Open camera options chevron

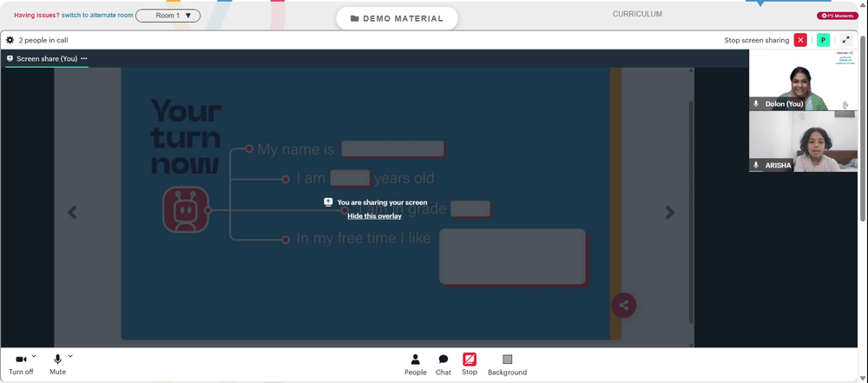pyautogui.click(x=34, y=356)
